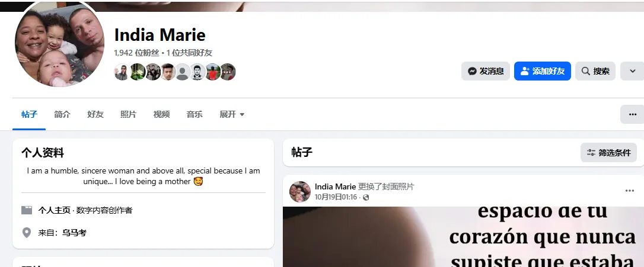
Task: Click post timestamp 10月19日01:16
Action: click(x=336, y=197)
